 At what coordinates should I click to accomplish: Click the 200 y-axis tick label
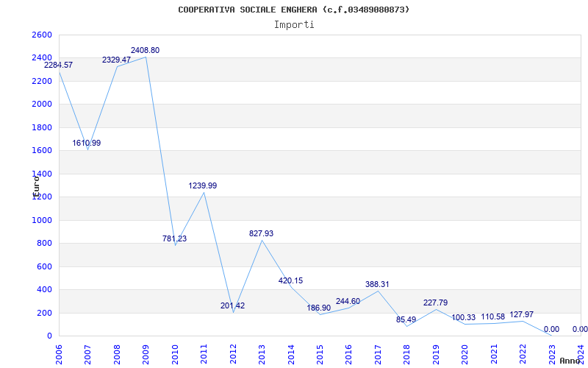tap(45, 314)
